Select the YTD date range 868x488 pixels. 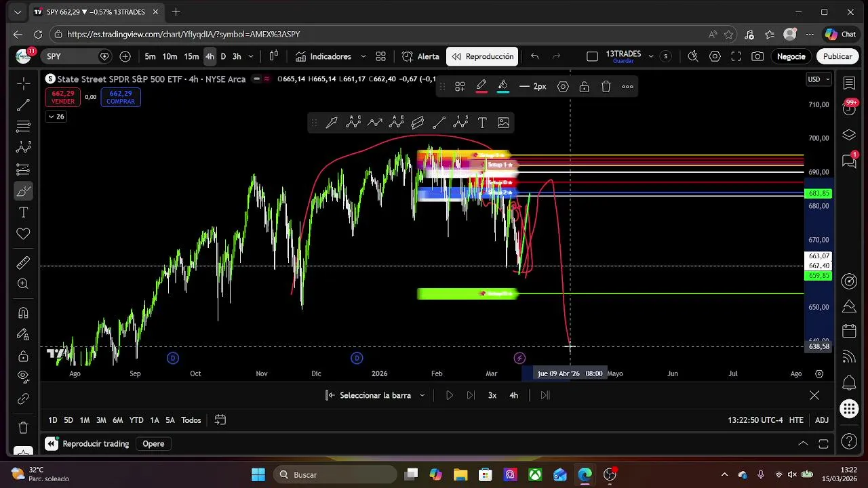[x=136, y=420]
